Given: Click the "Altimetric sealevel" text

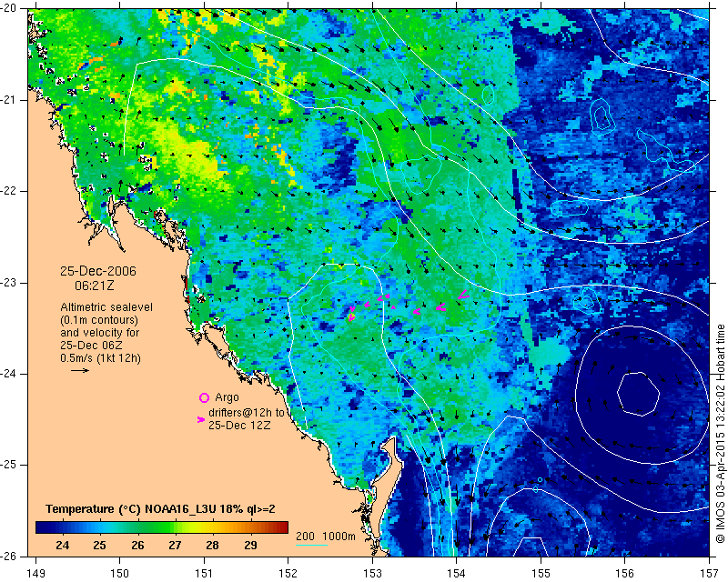Looking at the screenshot, I should (106, 307).
